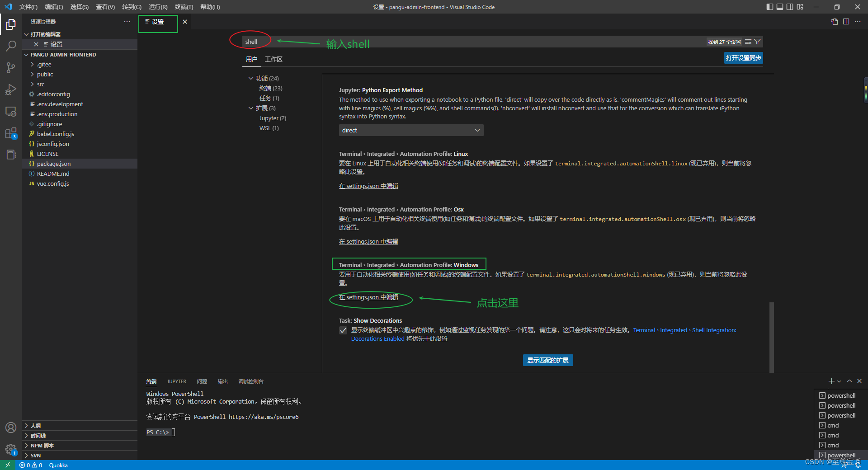868x470 pixels.
Task: Select 终端 (23) settings category
Action: pyautogui.click(x=270, y=88)
